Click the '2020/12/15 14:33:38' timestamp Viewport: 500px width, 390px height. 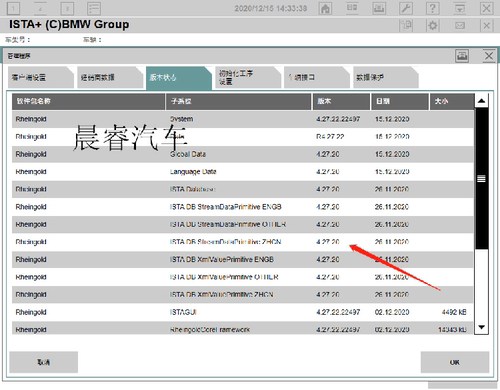pyautogui.click(x=270, y=8)
